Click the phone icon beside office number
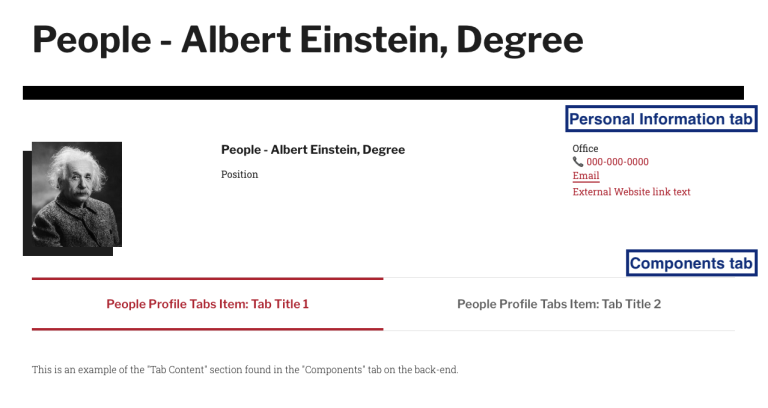 click(x=578, y=162)
